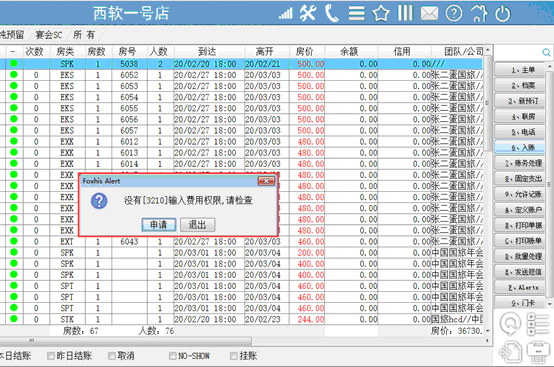Image resolution: width=554 pixels, height=367 pixels.
Task: Click the power off icon
Action: point(502,14)
